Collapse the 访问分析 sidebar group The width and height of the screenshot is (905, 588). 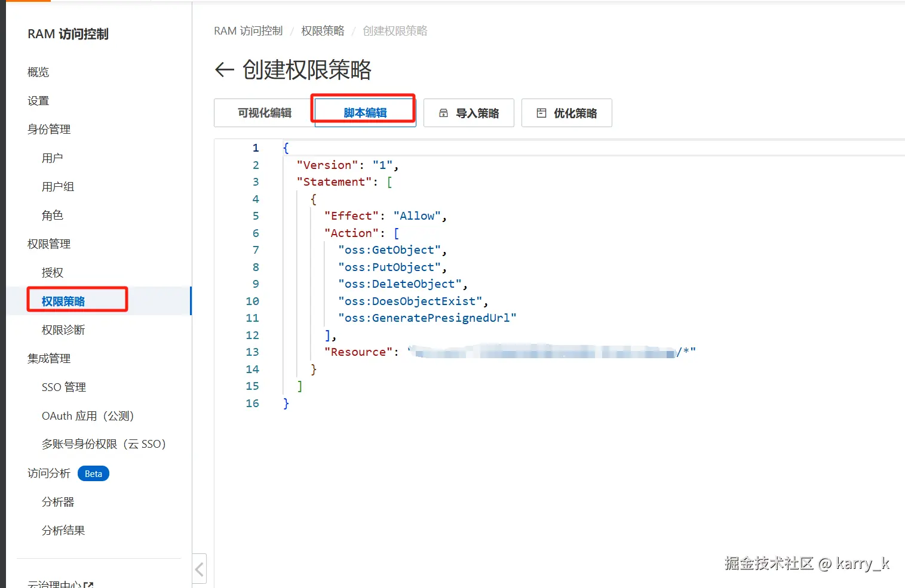tap(49, 473)
